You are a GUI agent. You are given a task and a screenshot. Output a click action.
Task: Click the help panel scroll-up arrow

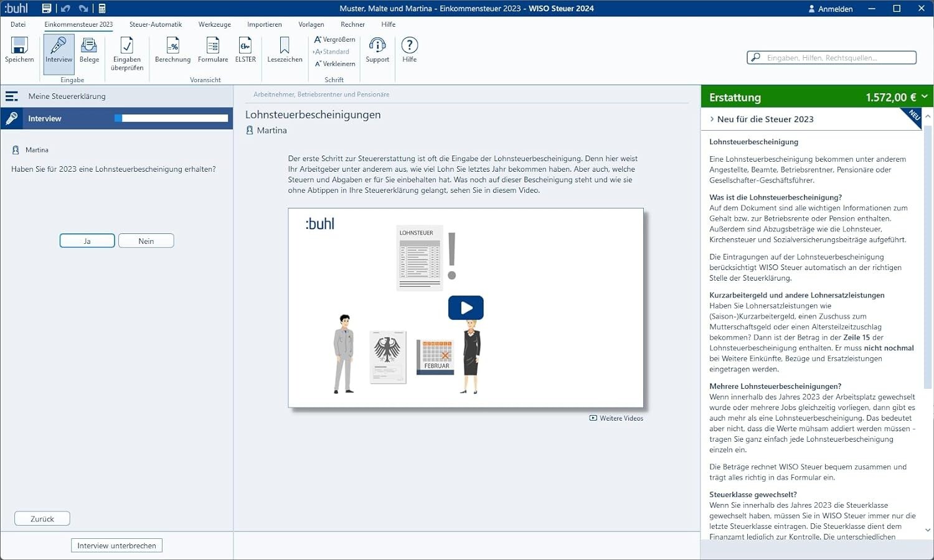928,116
